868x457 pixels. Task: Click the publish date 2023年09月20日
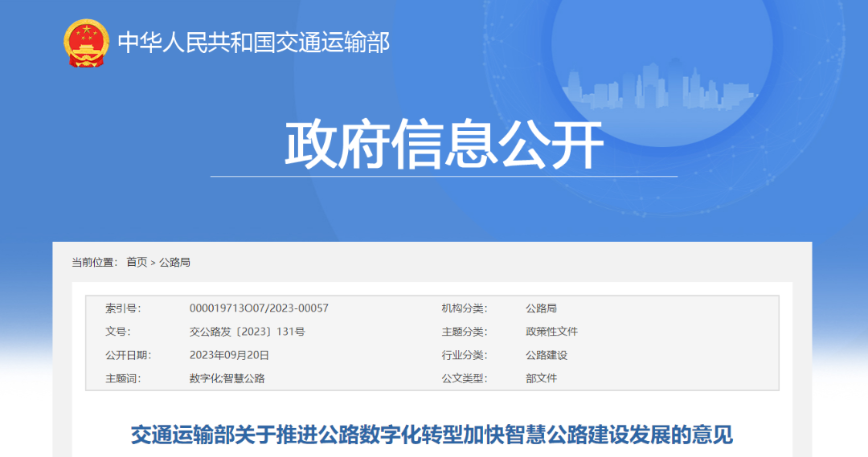pyautogui.click(x=229, y=355)
